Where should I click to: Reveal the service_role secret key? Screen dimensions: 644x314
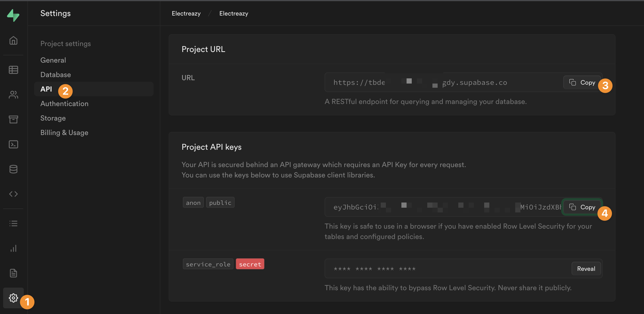[x=586, y=268]
